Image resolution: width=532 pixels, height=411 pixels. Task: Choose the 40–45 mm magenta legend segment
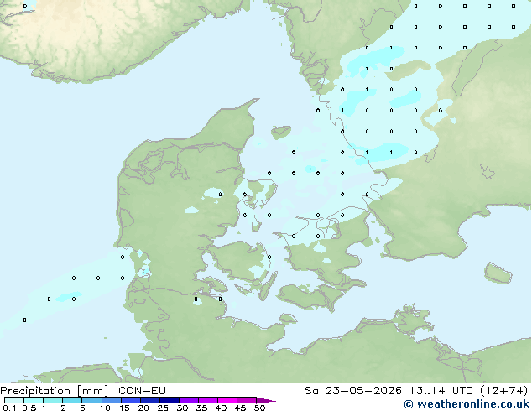click(x=227, y=400)
